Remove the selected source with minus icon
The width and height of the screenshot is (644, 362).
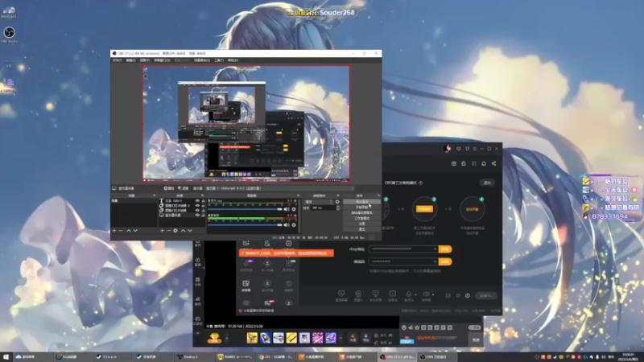point(168,231)
